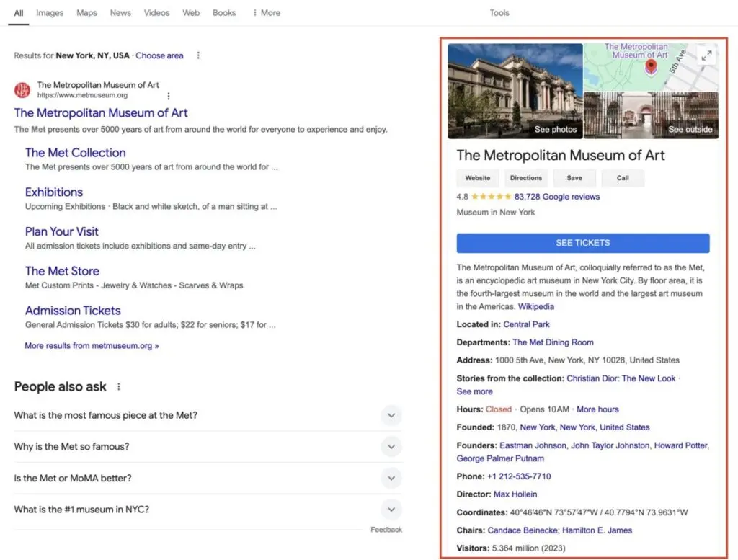This screenshot has height=560, width=738.
Task: Click the SEE TICKETS button
Action: [582, 243]
